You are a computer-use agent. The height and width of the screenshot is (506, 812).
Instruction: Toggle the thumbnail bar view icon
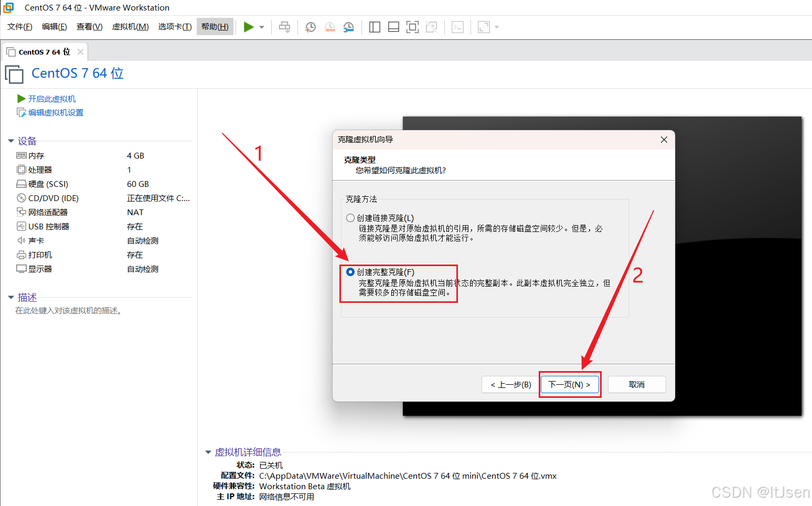click(x=393, y=27)
